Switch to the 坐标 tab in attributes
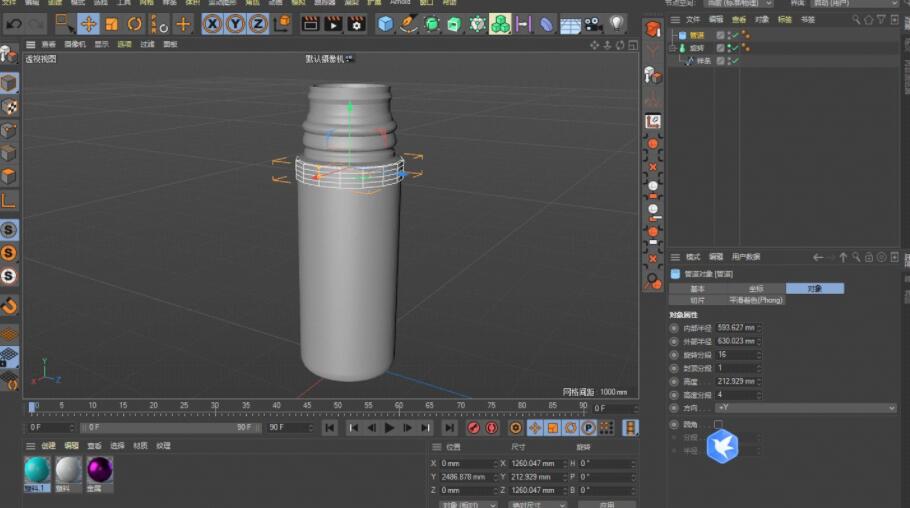This screenshot has width=910, height=508. pos(756,288)
